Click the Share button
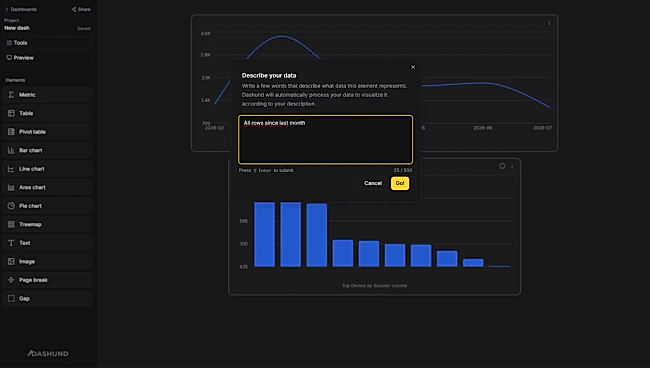The width and height of the screenshot is (650, 368). click(81, 9)
